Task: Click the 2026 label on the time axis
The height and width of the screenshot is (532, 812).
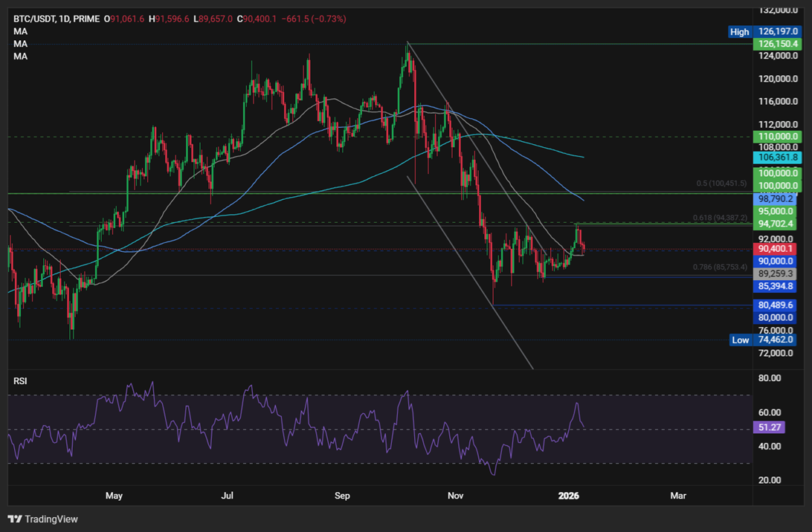Action: [x=569, y=496]
